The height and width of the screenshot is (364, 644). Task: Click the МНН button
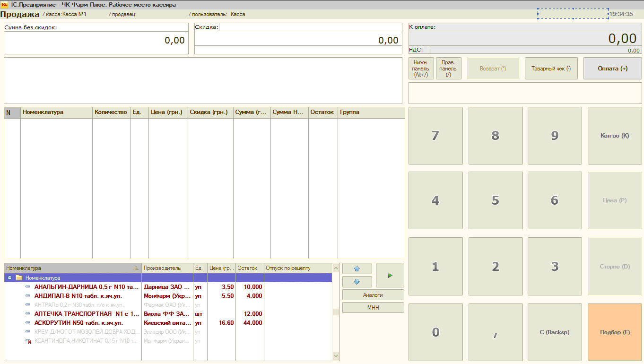[373, 308]
